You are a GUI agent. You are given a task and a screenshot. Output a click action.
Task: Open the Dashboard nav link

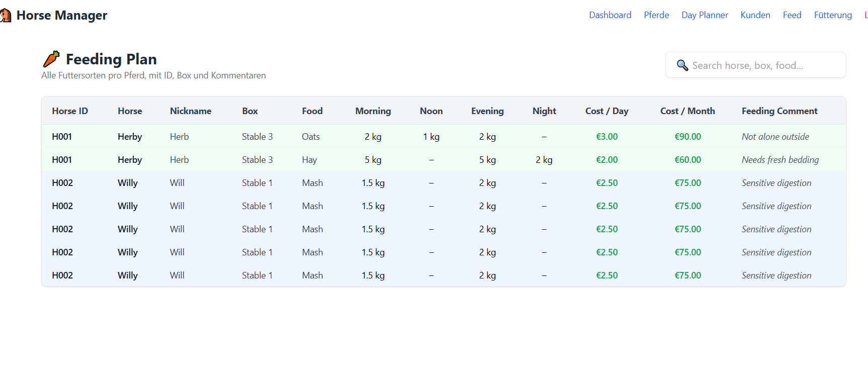(x=610, y=15)
